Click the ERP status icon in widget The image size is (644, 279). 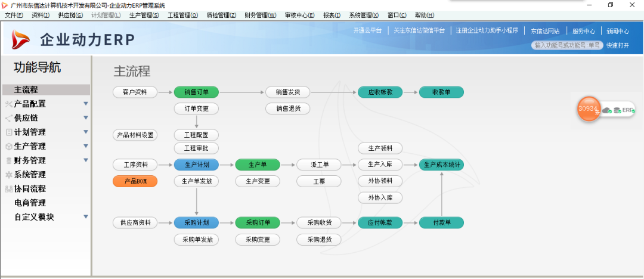pos(628,110)
